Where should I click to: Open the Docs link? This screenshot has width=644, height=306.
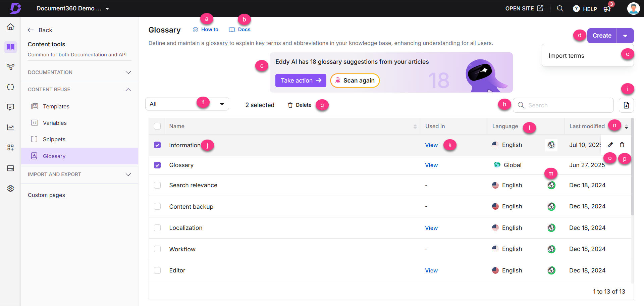point(240,30)
